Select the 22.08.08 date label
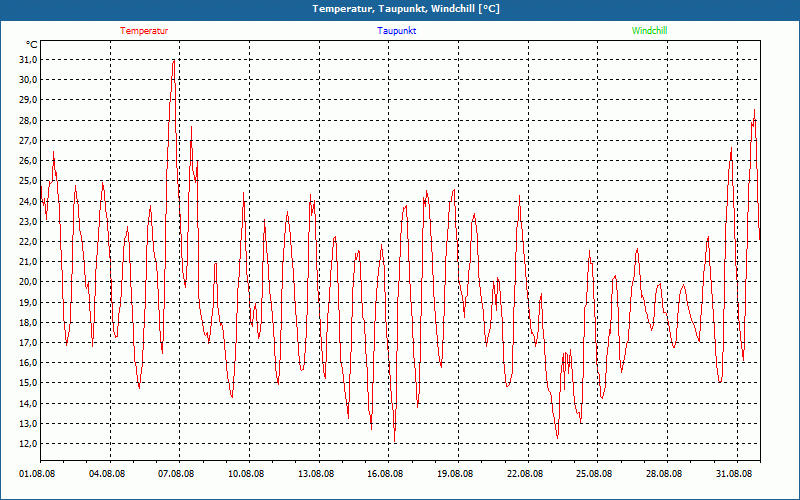The image size is (800, 500). tap(525, 474)
